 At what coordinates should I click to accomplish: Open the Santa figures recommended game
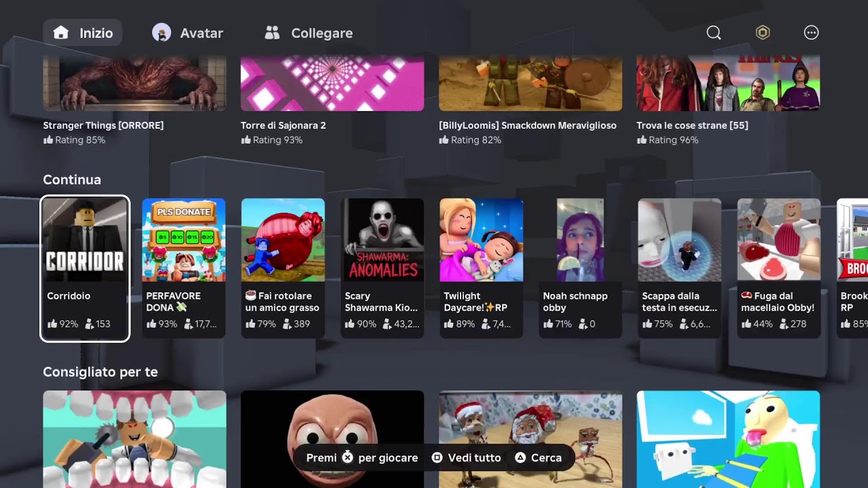[x=530, y=439]
